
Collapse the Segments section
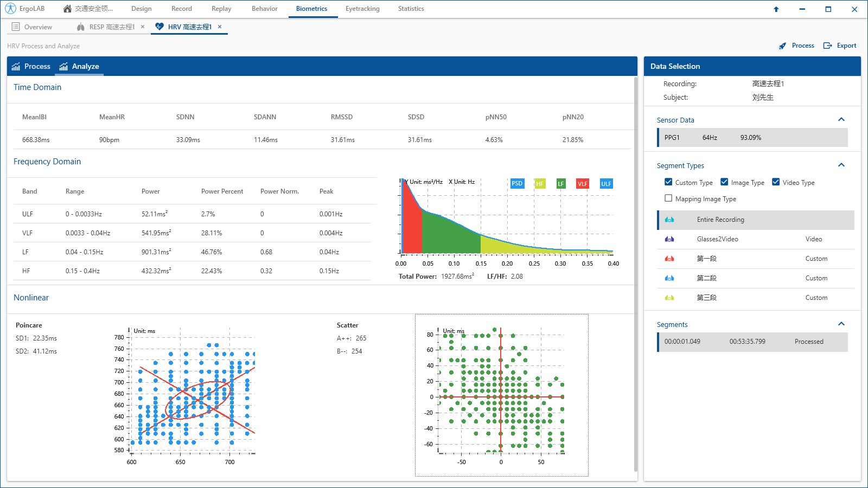click(841, 324)
